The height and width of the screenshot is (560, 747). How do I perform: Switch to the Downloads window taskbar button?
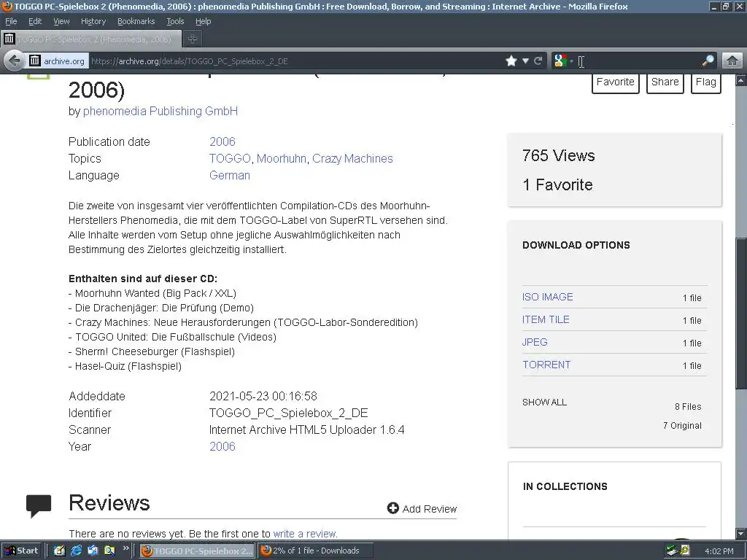pyautogui.click(x=314, y=551)
